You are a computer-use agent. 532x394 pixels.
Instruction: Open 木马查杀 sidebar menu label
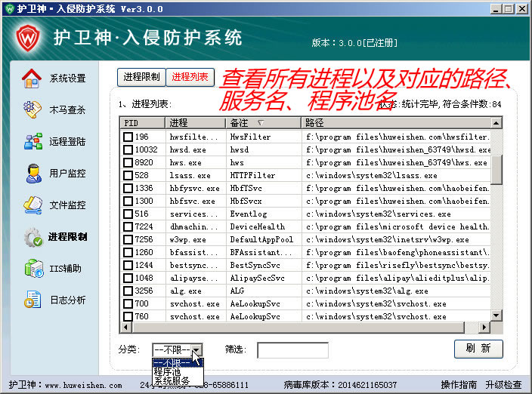point(67,109)
